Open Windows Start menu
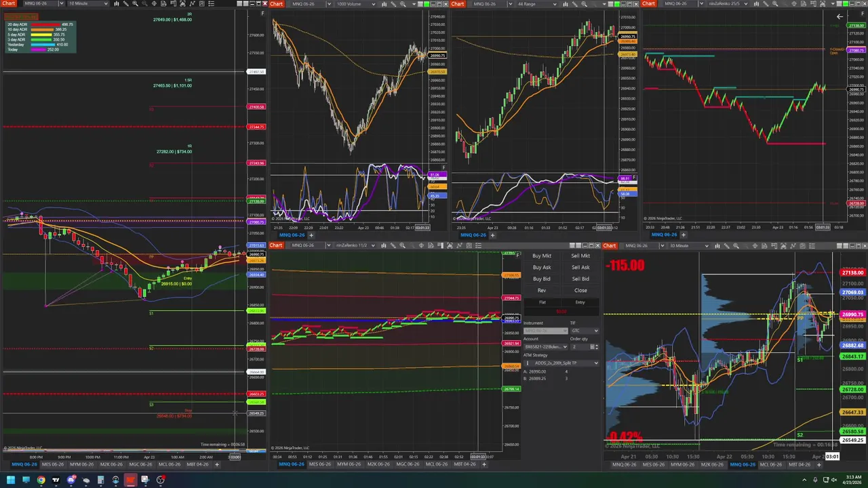 (9, 480)
